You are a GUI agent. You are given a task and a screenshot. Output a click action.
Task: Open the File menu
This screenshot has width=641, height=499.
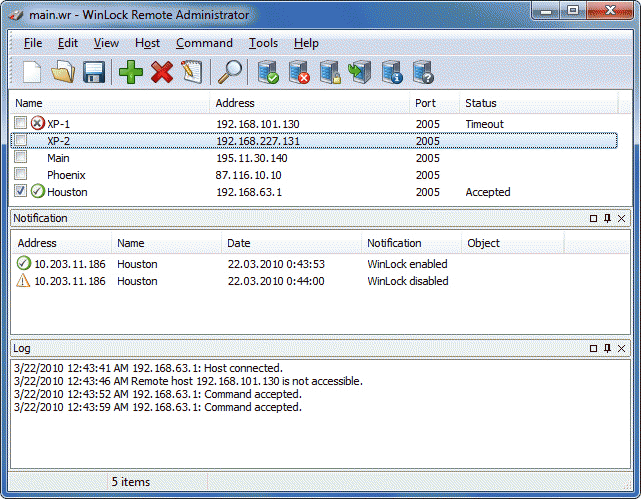[x=33, y=43]
